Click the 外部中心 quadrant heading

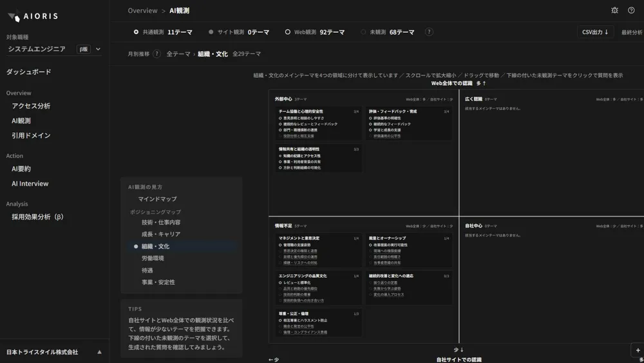click(283, 99)
